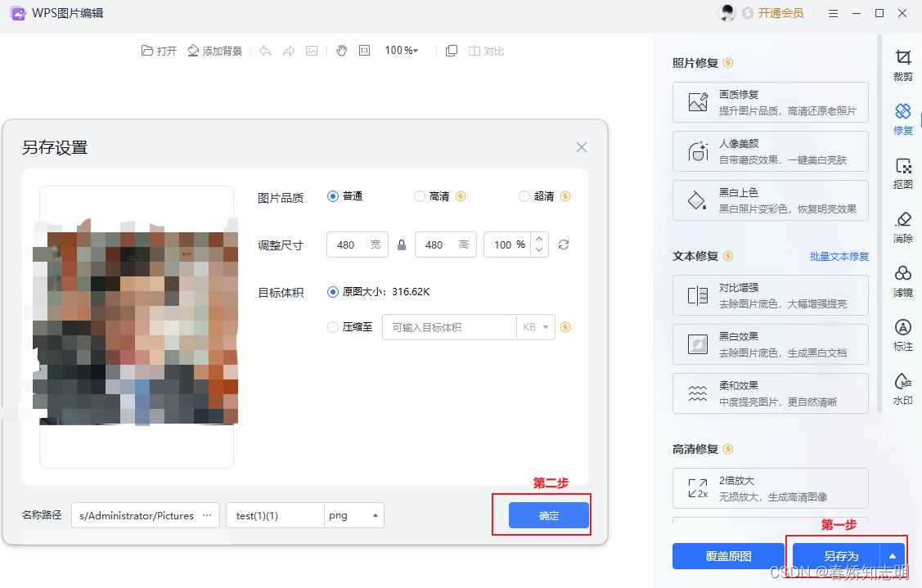Image resolution: width=922 pixels, height=588 pixels.
Task: Decrease scale percent with down arrow
Action: (x=539, y=250)
